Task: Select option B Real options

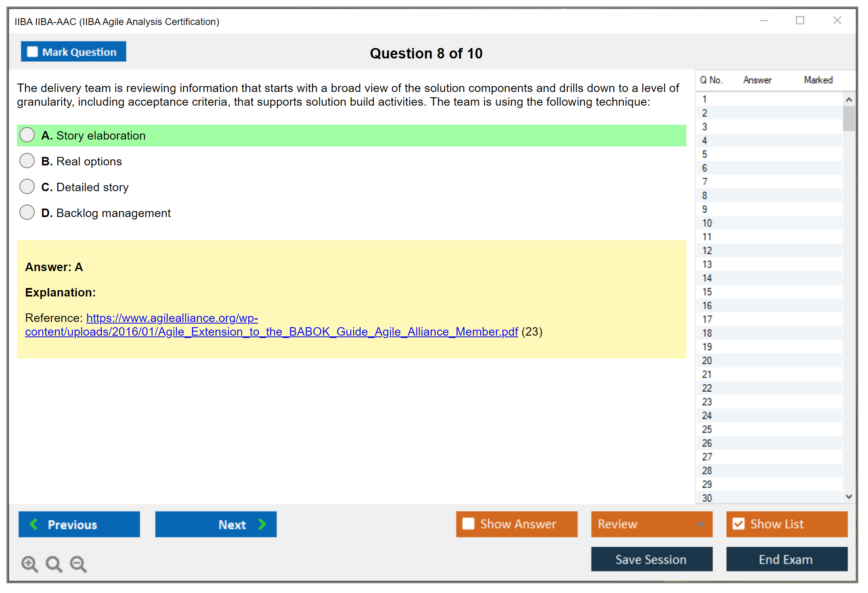Action: 27,161
